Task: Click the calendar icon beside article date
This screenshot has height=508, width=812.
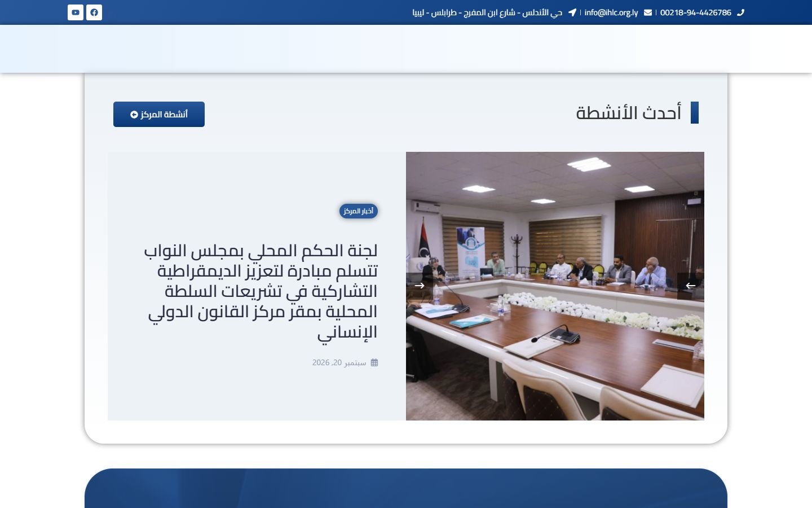Action: click(x=374, y=362)
